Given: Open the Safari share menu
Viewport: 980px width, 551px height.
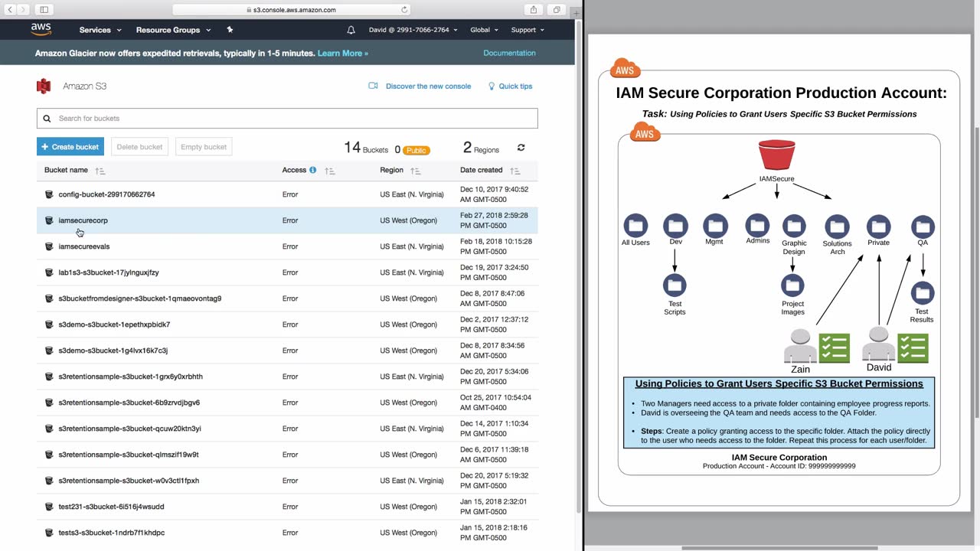Looking at the screenshot, I should pyautogui.click(x=534, y=10).
